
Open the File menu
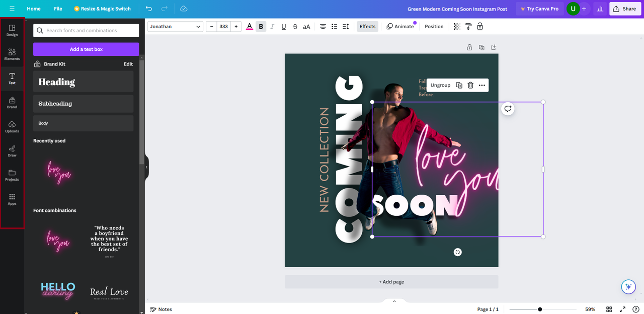[58, 9]
